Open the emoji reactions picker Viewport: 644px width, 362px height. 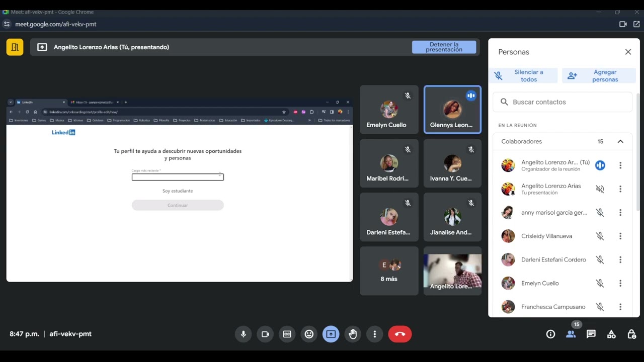[x=309, y=334]
